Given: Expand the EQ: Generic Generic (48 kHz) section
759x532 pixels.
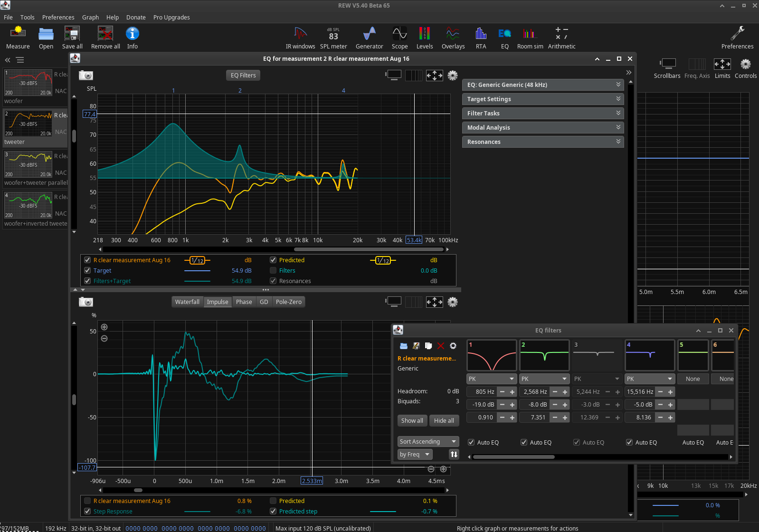Looking at the screenshot, I should [543, 85].
